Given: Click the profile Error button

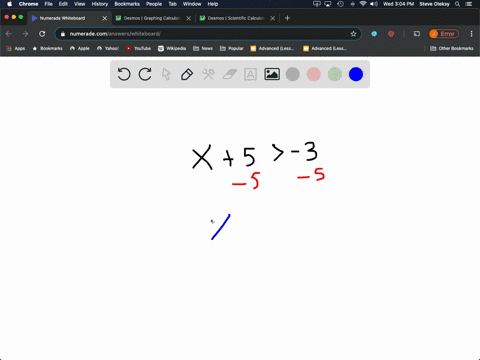Looking at the screenshot, I should click(444, 34).
